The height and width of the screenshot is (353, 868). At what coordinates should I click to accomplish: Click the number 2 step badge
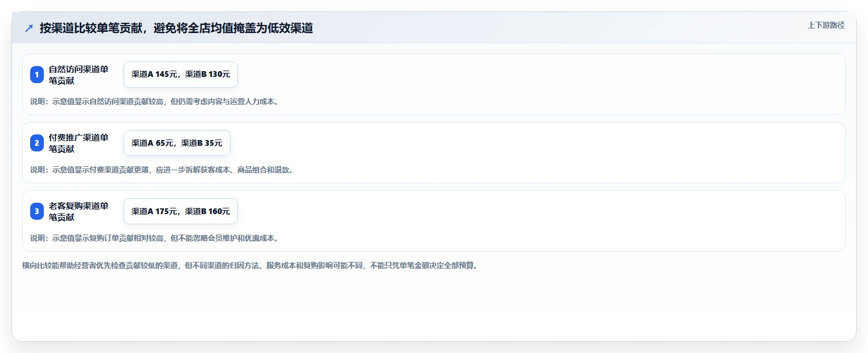[x=37, y=143]
